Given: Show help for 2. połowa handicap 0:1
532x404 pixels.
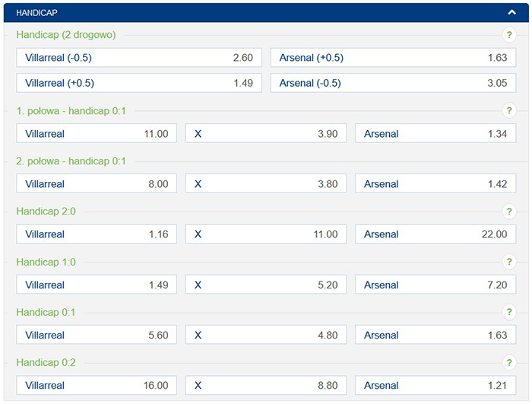Looking at the screenshot, I should pyautogui.click(x=508, y=161).
